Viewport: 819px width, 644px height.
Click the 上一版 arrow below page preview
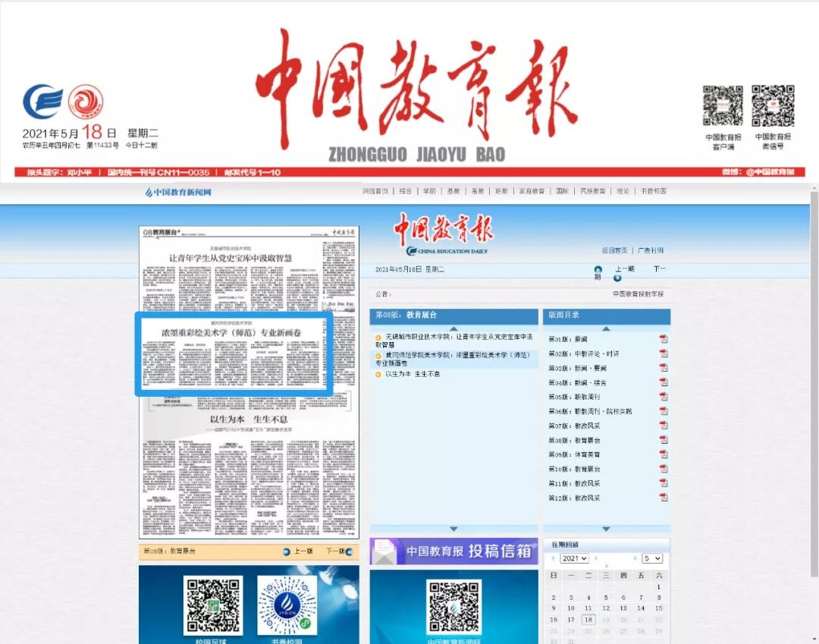[287, 551]
